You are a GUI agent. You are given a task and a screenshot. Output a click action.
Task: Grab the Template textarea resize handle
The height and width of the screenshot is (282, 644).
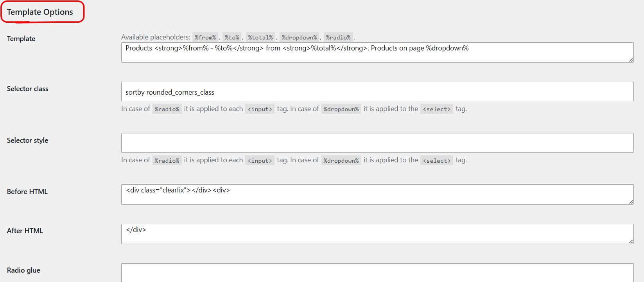[x=631, y=60]
